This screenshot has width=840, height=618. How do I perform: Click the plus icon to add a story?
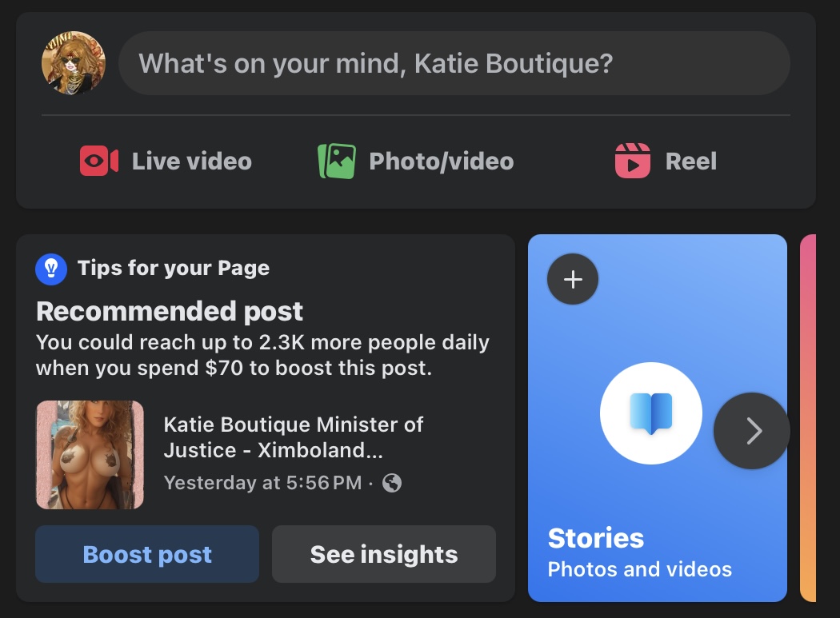click(573, 279)
